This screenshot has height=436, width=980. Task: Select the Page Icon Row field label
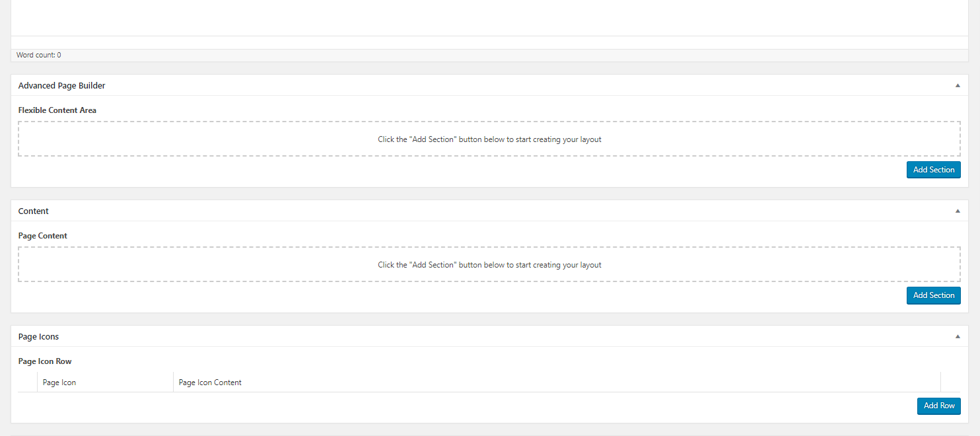point(45,361)
